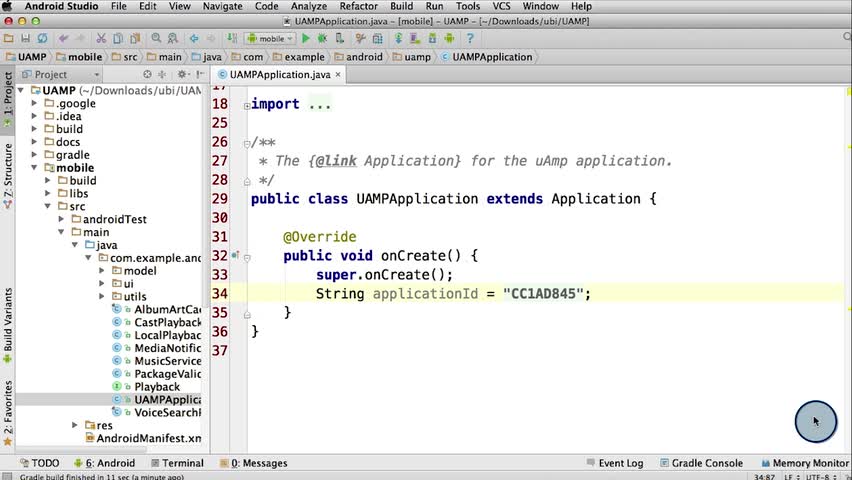The width and height of the screenshot is (852, 480).
Task: Open the Memory Monitor tool window
Action: pyautogui.click(x=805, y=463)
